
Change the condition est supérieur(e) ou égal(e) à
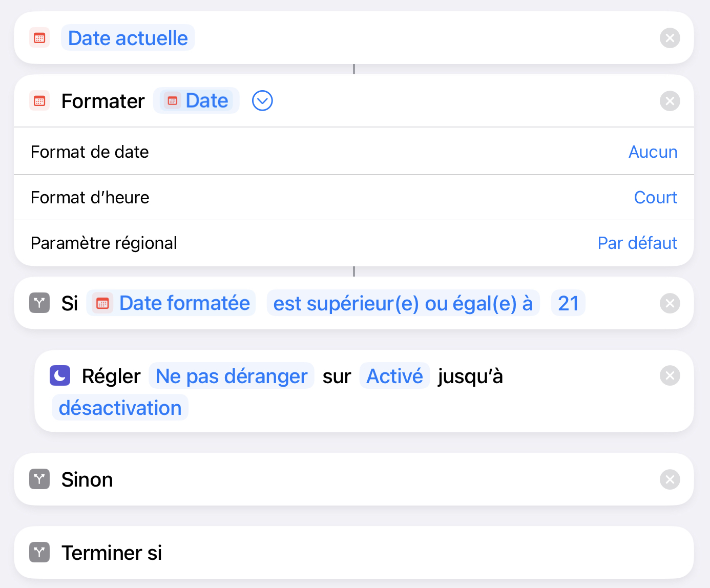click(x=403, y=304)
